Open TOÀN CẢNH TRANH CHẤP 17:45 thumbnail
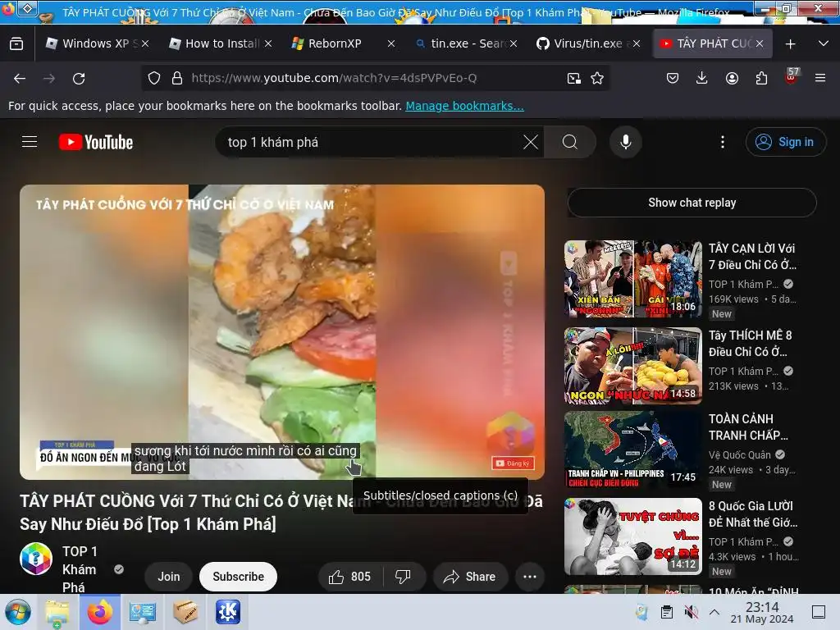 coord(632,450)
